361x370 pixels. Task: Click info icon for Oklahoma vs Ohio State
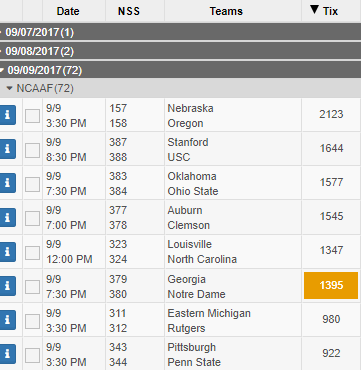7,183
